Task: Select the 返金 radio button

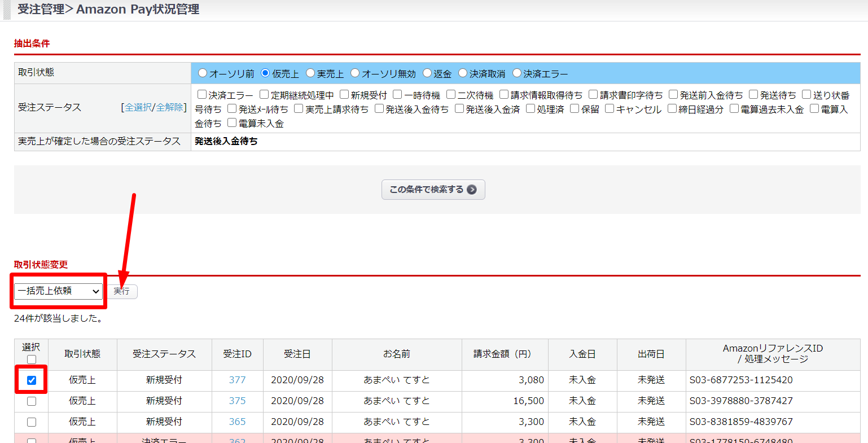Action: [427, 73]
